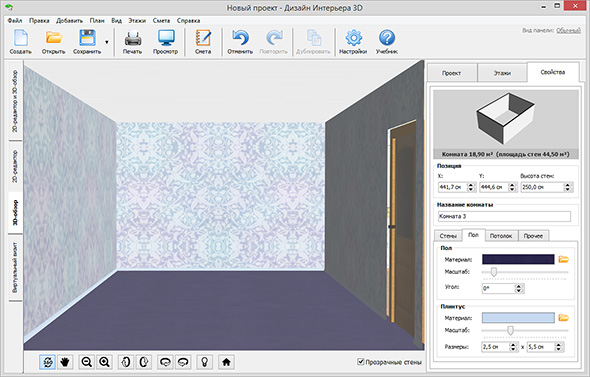This screenshot has width=590, height=377.
Task: Open the Просмотр preview icon
Action: pyautogui.click(x=166, y=41)
